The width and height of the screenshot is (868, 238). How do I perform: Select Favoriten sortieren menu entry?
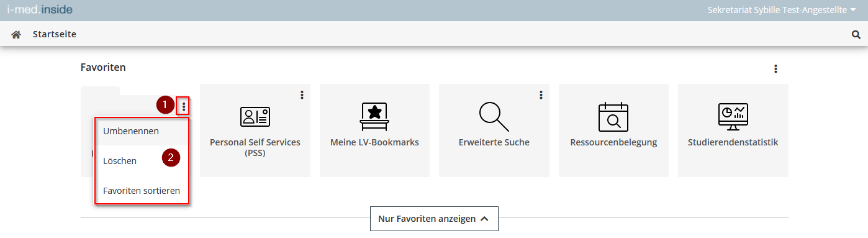click(142, 191)
